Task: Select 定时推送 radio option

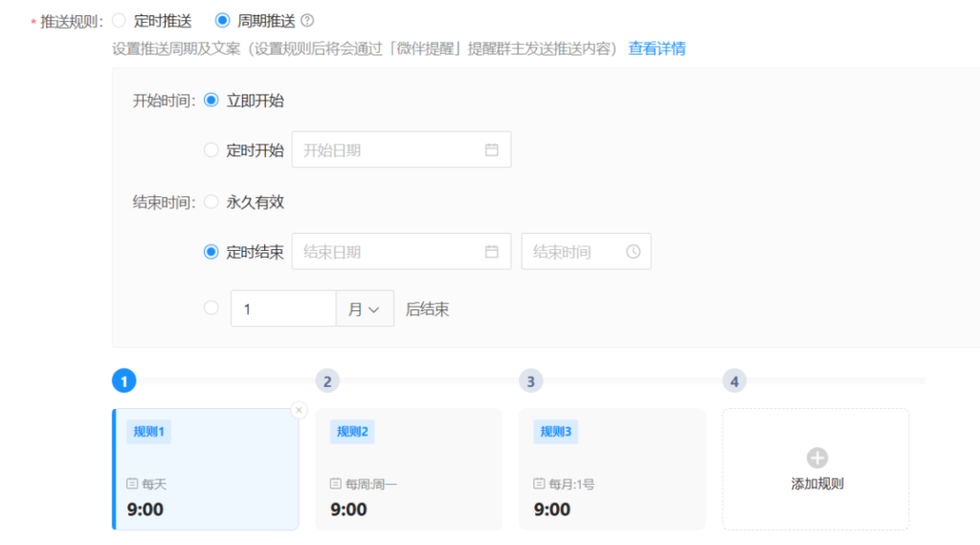Action: (120, 20)
